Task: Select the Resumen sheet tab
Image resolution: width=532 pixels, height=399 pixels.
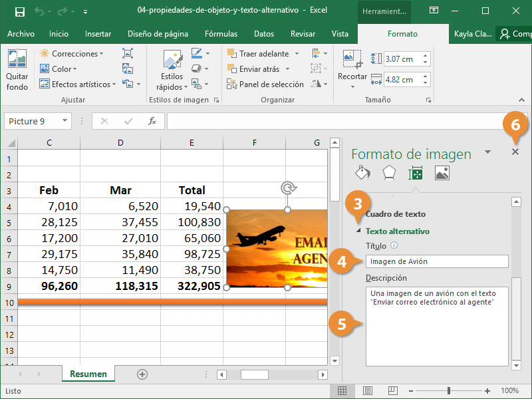Action: [88, 374]
